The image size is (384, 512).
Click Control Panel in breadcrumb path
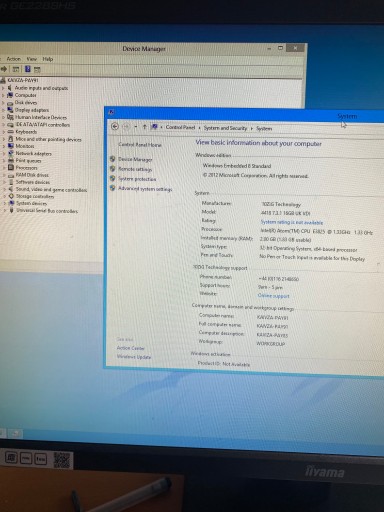[180, 127]
